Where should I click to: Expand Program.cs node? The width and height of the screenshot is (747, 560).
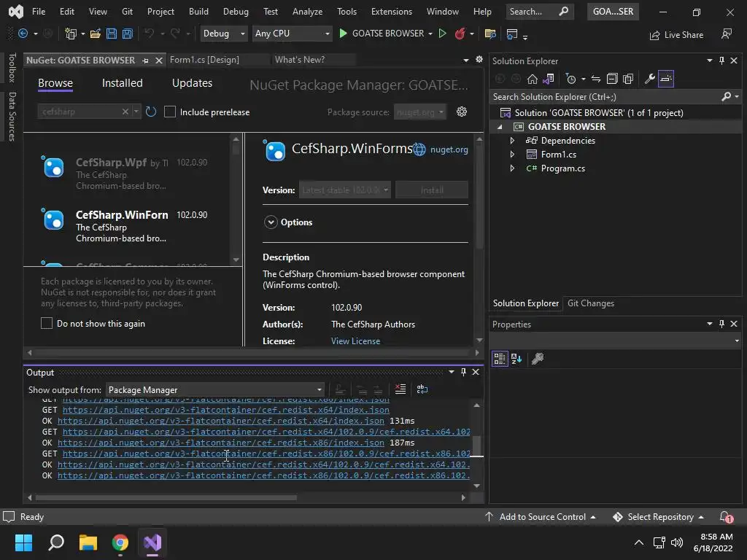512,168
